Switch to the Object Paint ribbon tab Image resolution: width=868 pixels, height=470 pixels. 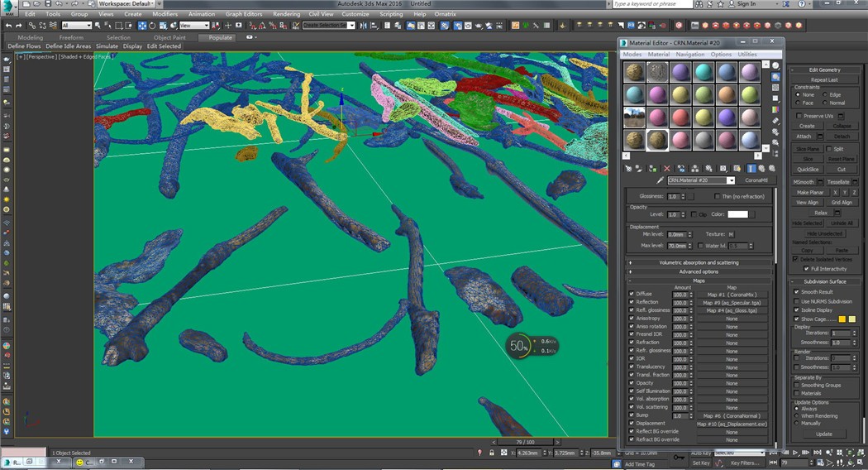[x=169, y=38]
